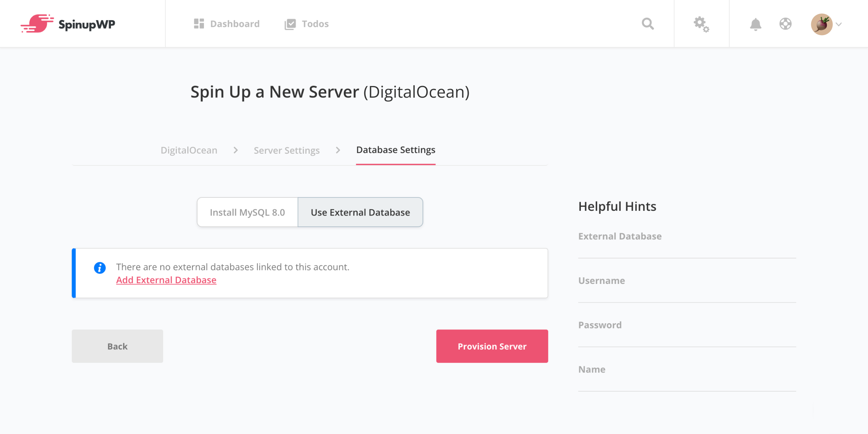
Task: Expand the External Database hint
Action: coord(687,236)
